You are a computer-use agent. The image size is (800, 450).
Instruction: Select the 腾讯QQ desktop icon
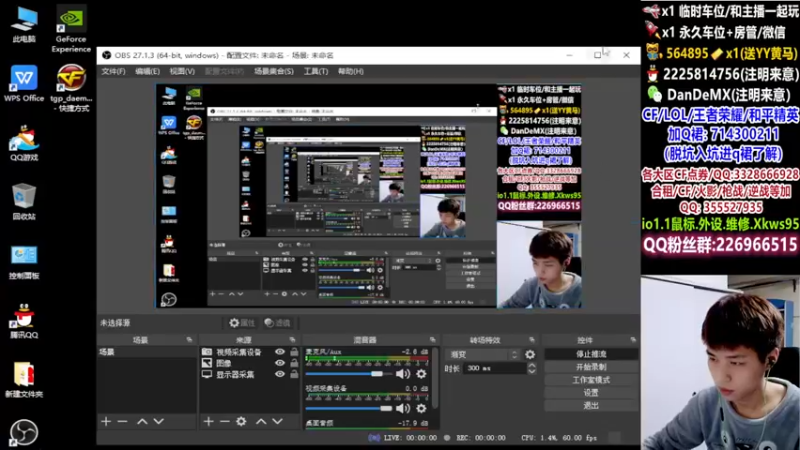coord(24,320)
